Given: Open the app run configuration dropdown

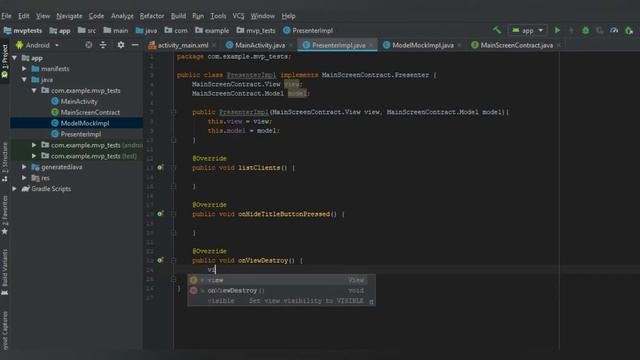Looking at the screenshot, I should coord(527,30).
